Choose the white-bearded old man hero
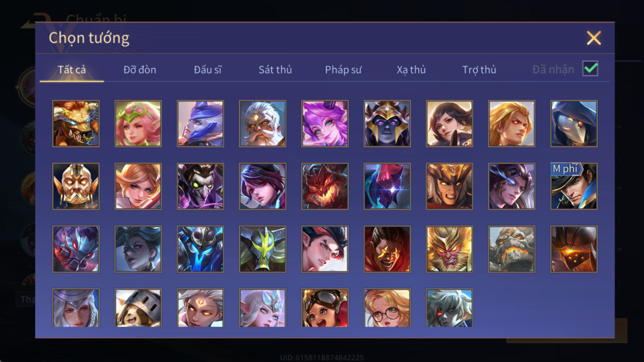This screenshot has width=644, height=362. click(262, 123)
